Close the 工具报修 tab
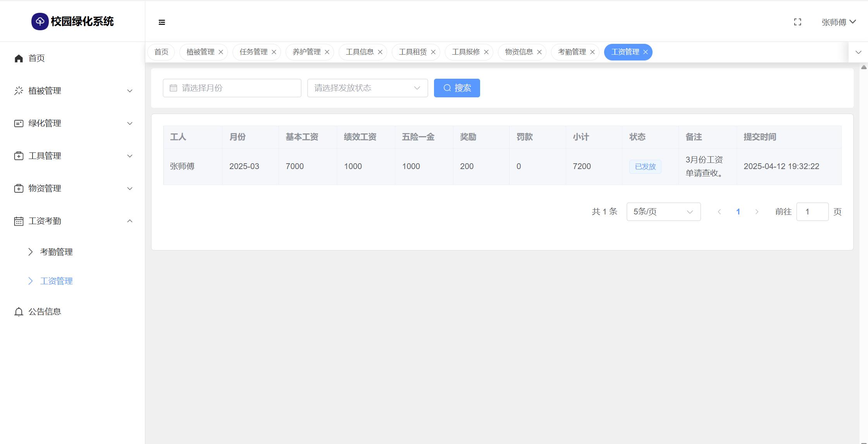This screenshot has width=868, height=444. coord(486,52)
